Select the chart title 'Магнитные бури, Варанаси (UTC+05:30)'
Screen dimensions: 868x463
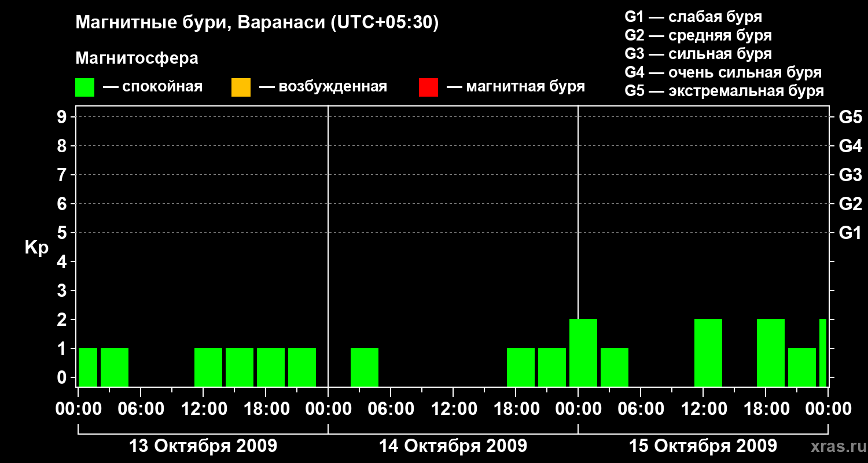[257, 23]
